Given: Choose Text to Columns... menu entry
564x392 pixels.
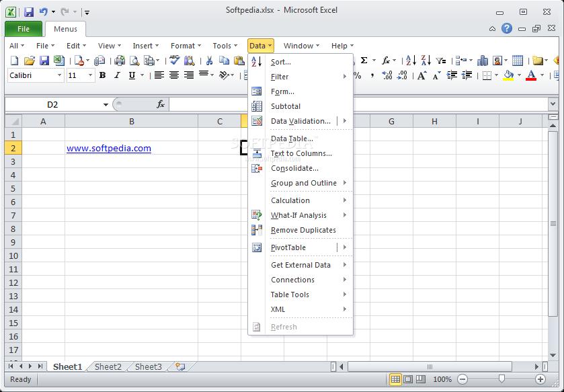Looking at the screenshot, I should [x=300, y=153].
